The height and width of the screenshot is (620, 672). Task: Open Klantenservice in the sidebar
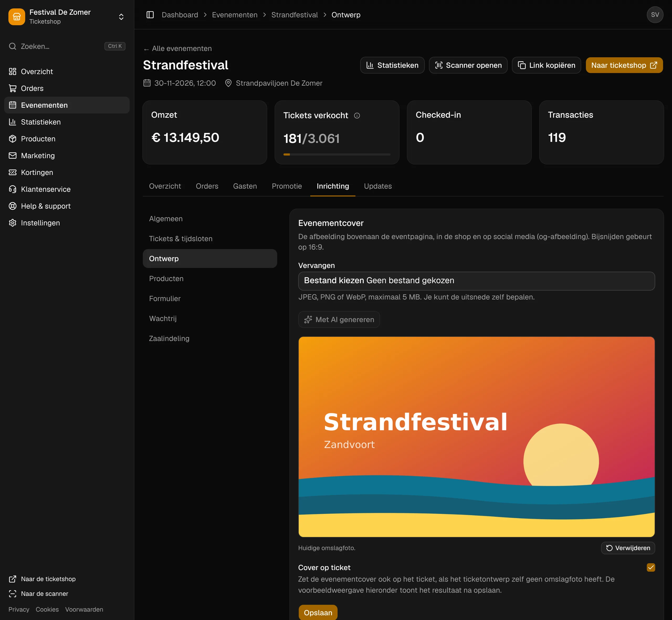[67, 189]
